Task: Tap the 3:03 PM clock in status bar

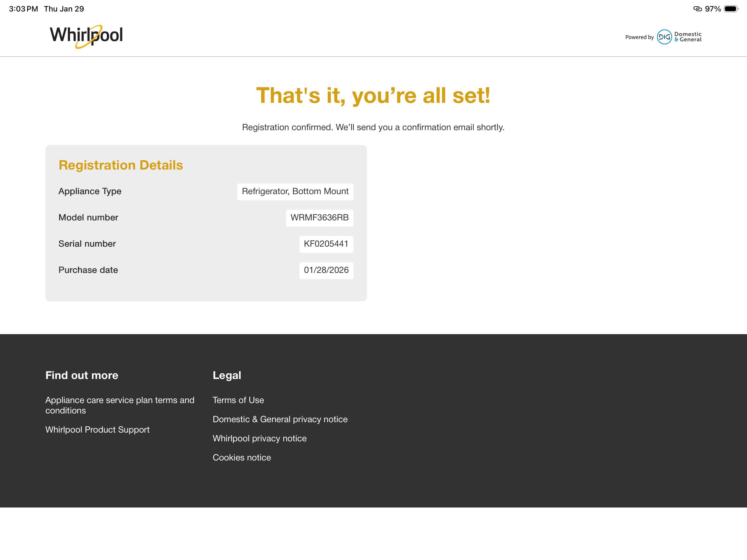Action: click(x=23, y=9)
